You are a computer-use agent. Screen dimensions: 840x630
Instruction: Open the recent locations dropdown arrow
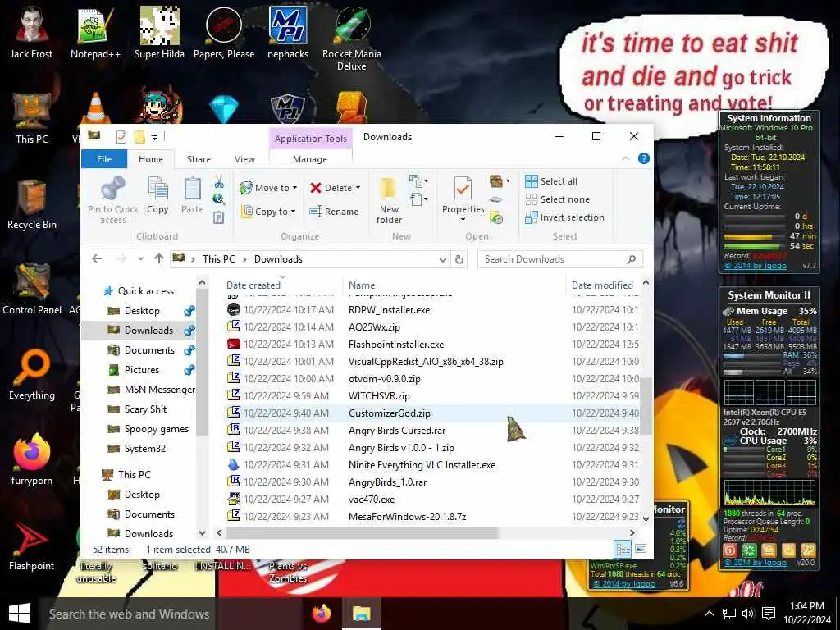click(x=140, y=259)
